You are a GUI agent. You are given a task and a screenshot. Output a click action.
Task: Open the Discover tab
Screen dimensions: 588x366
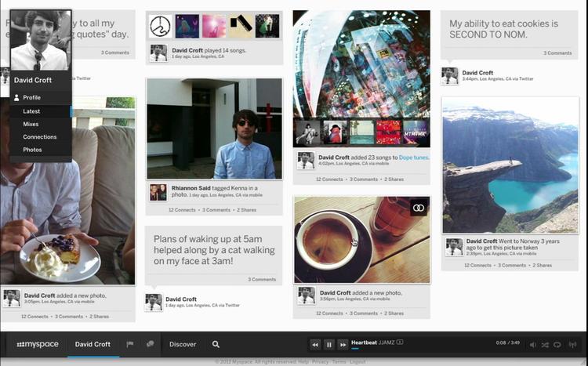coord(183,344)
